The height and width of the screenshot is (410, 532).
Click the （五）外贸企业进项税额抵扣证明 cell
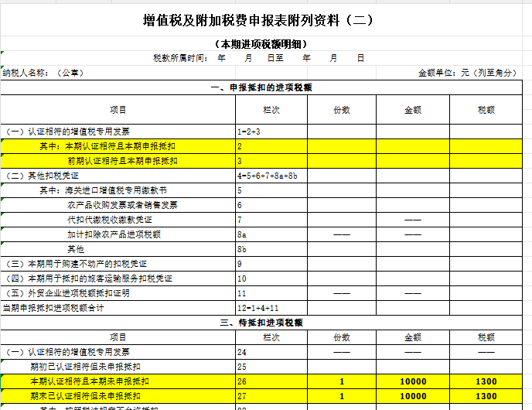coord(118,293)
